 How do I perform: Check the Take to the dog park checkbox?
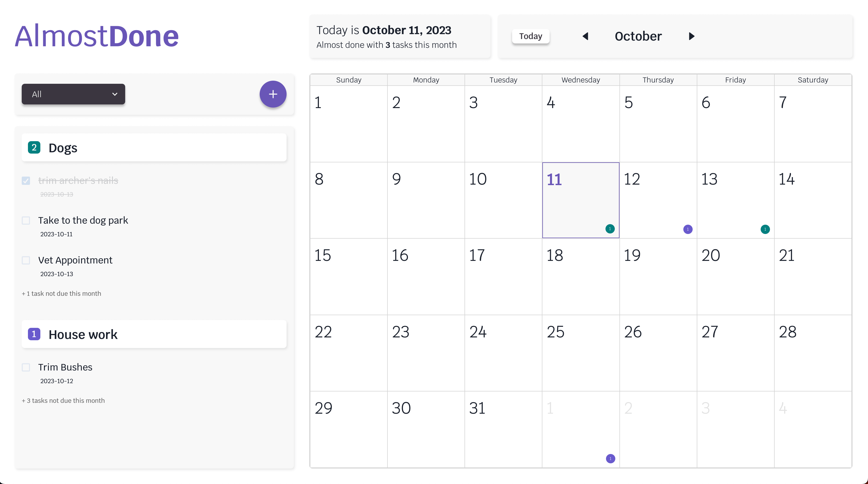(x=26, y=220)
